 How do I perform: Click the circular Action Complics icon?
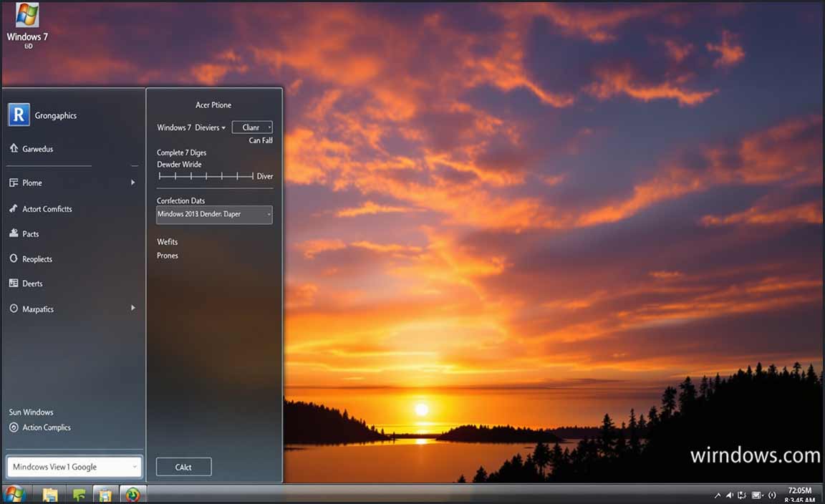click(14, 427)
